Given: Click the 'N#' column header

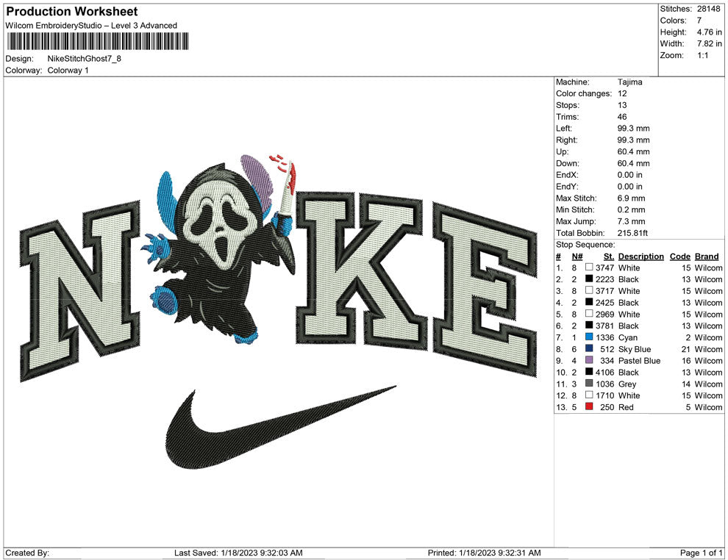Looking at the screenshot, I should [577, 256].
